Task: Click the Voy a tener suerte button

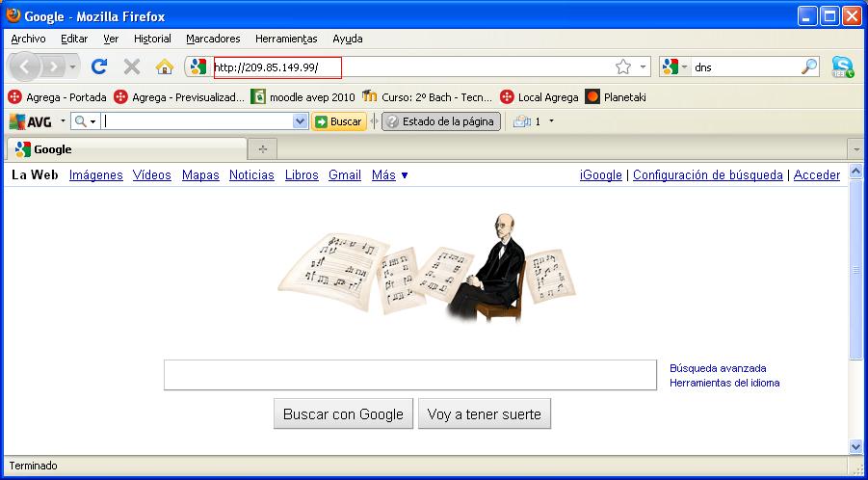Action: (x=485, y=414)
